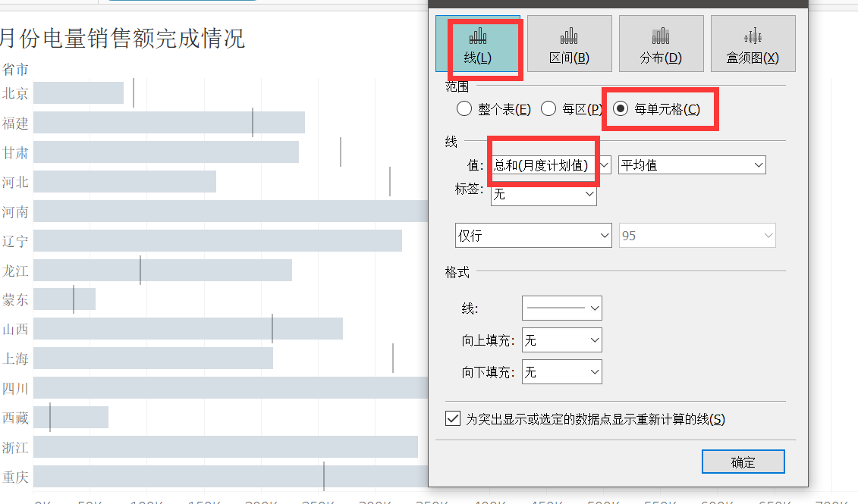Select the 盒须图(X) box plot icon
The height and width of the screenshot is (504, 858).
753,43
